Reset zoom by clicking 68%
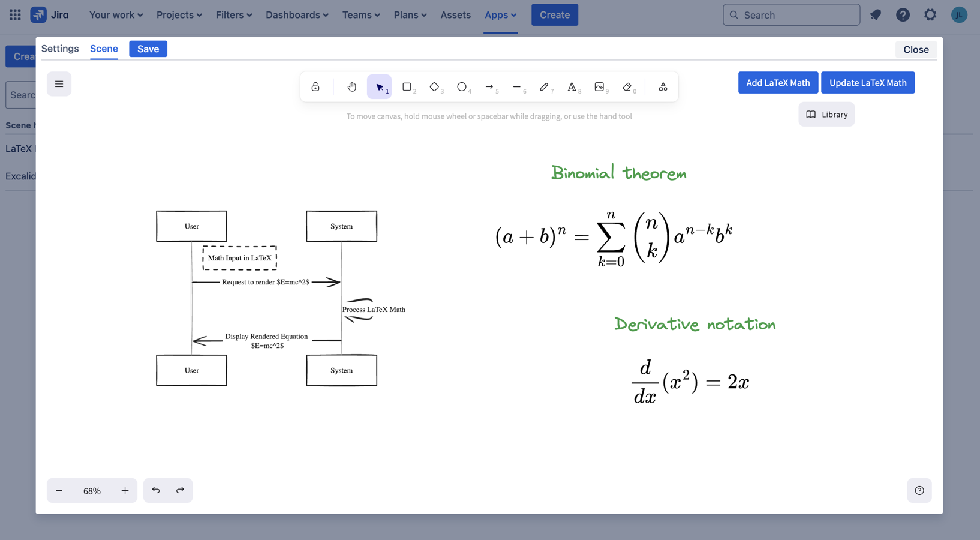Screen dimensions: 980x540 click(92, 491)
